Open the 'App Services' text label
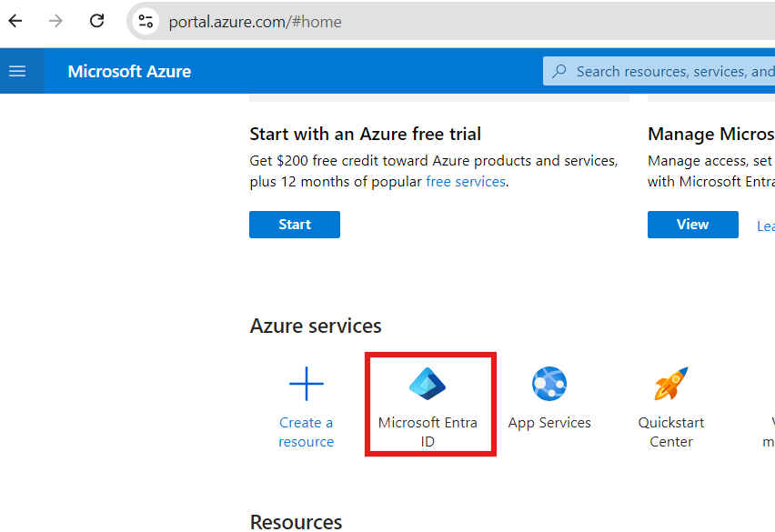 (549, 423)
